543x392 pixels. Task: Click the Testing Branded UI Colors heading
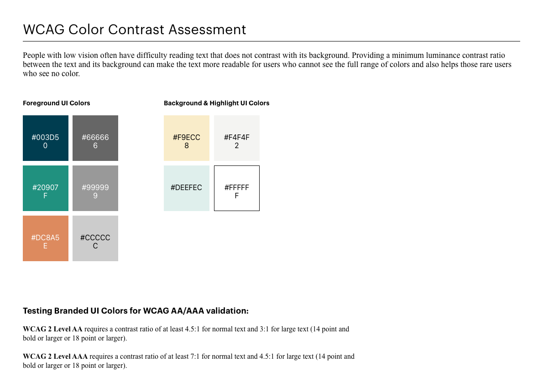[x=136, y=311]
